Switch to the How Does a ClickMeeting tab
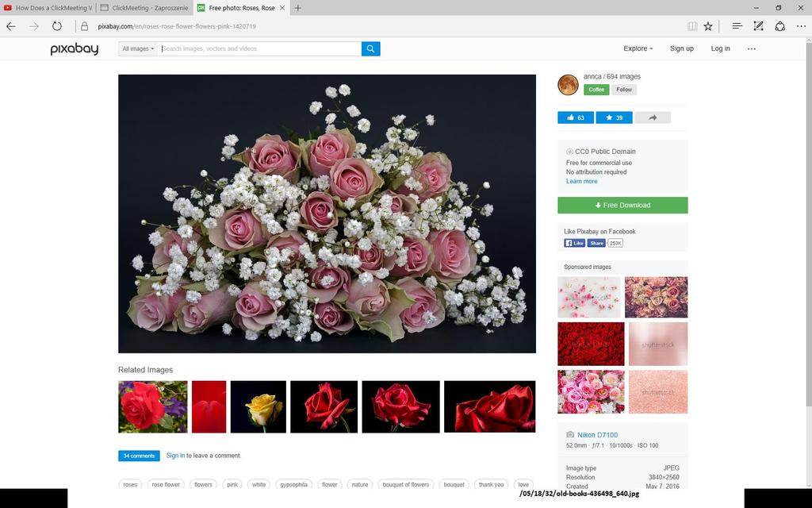Viewport: 812px width, 508px height. click(x=48, y=8)
